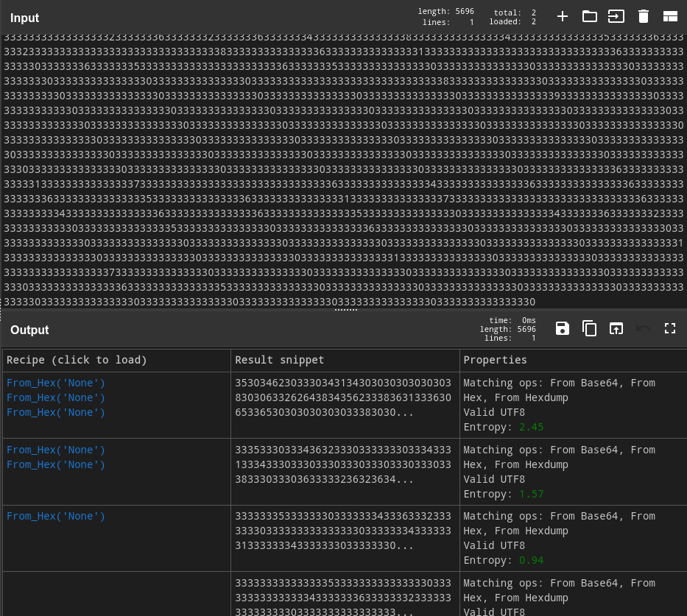Click the "Recipe (click to load)" column header
The image size is (687, 616).
tap(77, 360)
